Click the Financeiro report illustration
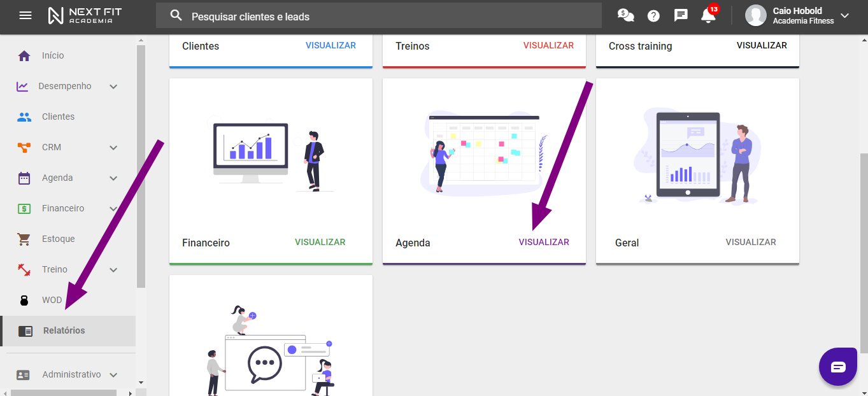Image resolution: width=868 pixels, height=396 pixels. pyautogui.click(x=274, y=158)
